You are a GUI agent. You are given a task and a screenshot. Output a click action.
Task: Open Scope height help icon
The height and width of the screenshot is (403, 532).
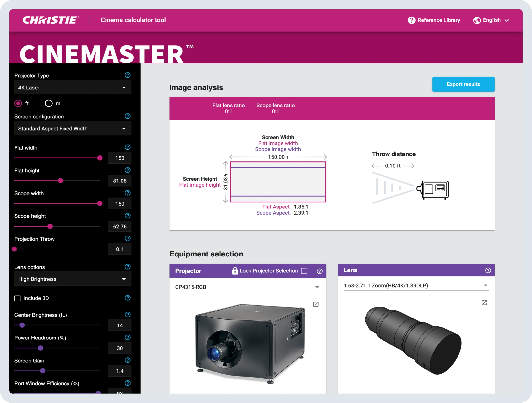(x=128, y=215)
